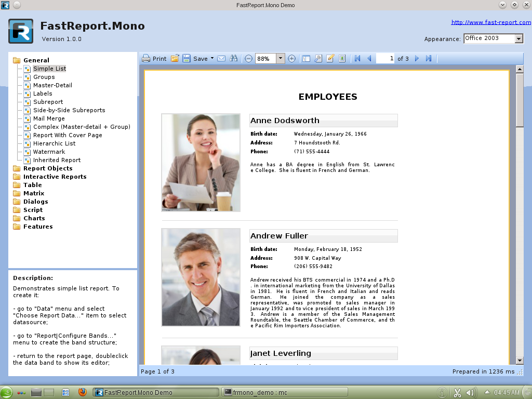This screenshot has width=532, height=399.
Task: Send the report by email with the envelope icon
Action: 221,59
